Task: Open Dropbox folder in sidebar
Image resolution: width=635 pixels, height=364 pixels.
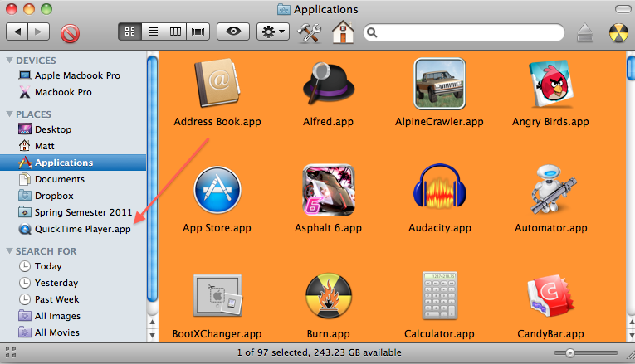Action: click(x=73, y=196)
